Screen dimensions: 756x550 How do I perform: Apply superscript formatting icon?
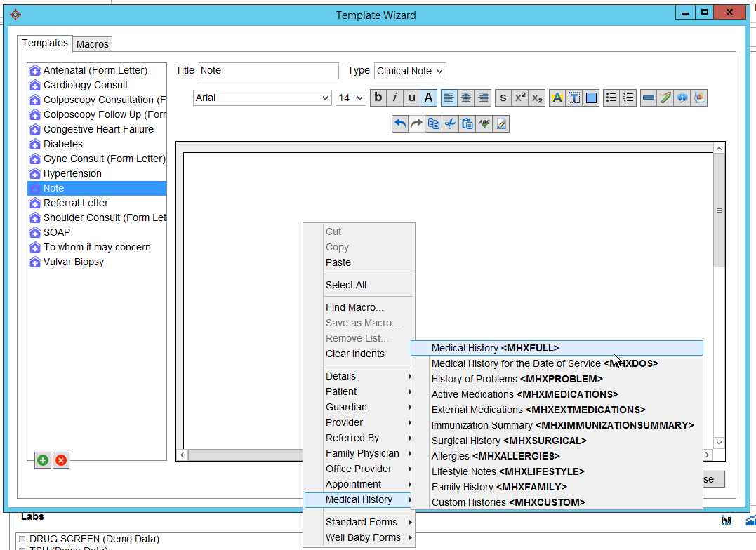pos(520,98)
